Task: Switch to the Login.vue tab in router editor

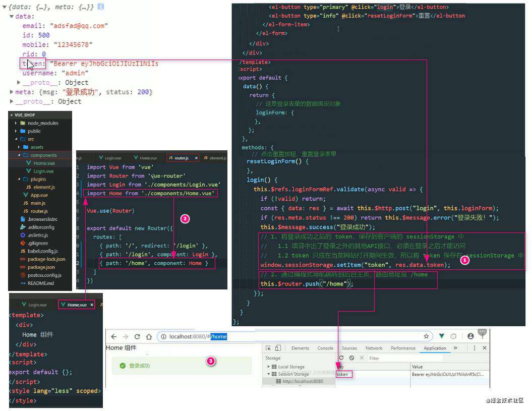Action: coord(110,158)
